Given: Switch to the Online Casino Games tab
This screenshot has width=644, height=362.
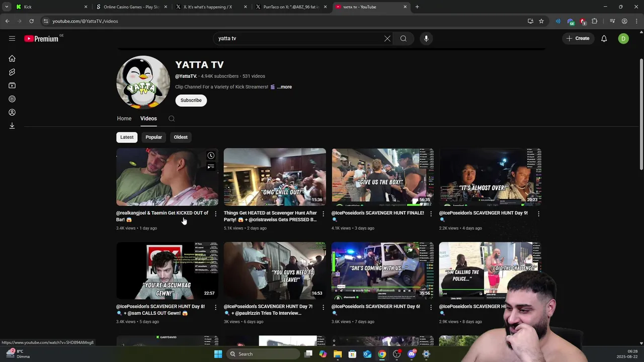Looking at the screenshot, I should coord(131,7).
